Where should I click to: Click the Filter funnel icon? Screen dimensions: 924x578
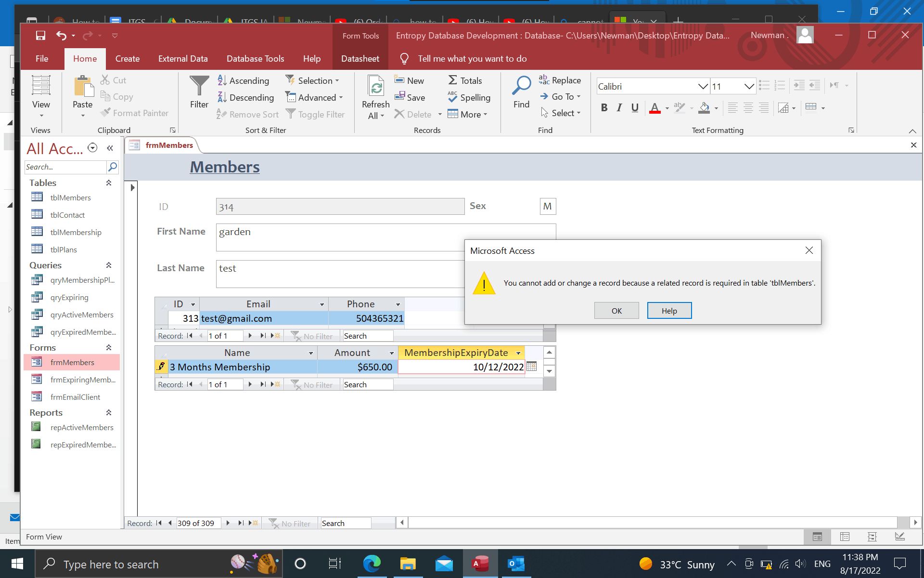coord(199,87)
